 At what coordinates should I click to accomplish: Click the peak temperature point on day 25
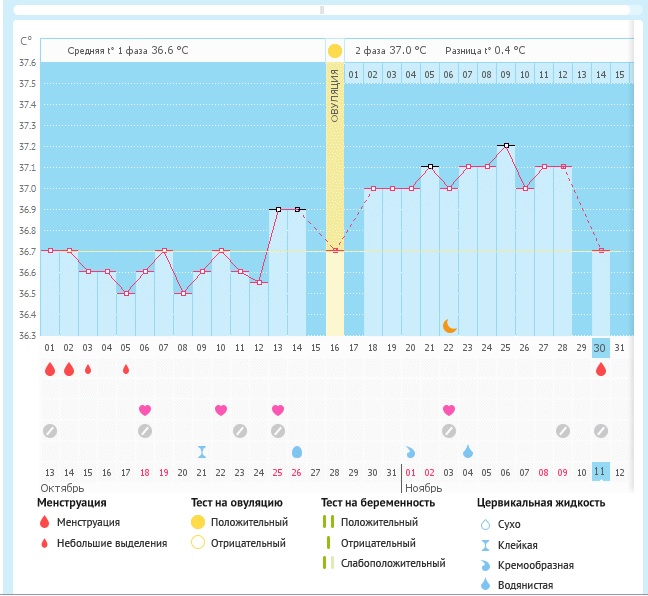pyautogui.click(x=506, y=145)
